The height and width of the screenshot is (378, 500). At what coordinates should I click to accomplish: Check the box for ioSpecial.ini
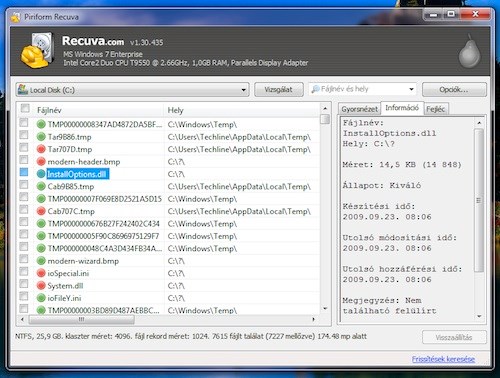pyautogui.click(x=24, y=271)
